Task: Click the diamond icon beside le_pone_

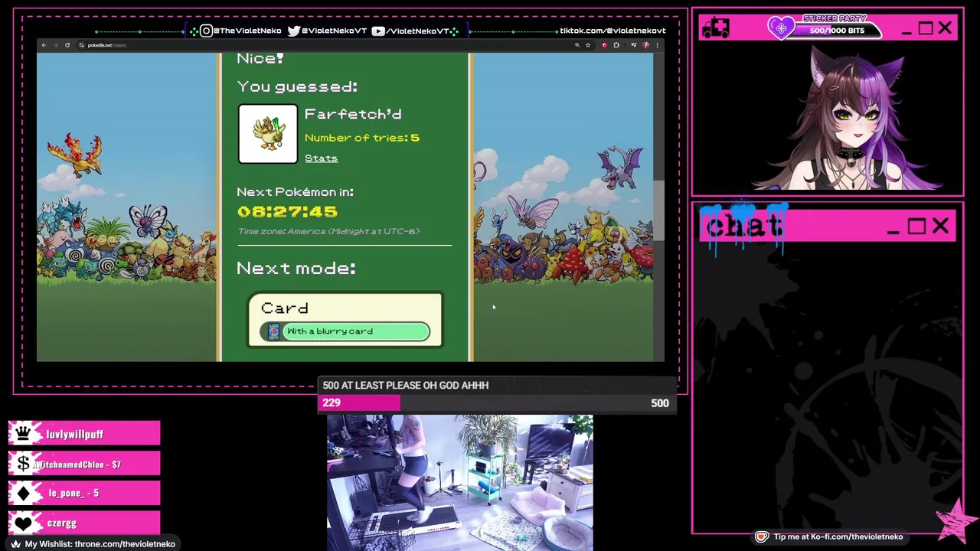Action: 23,494
